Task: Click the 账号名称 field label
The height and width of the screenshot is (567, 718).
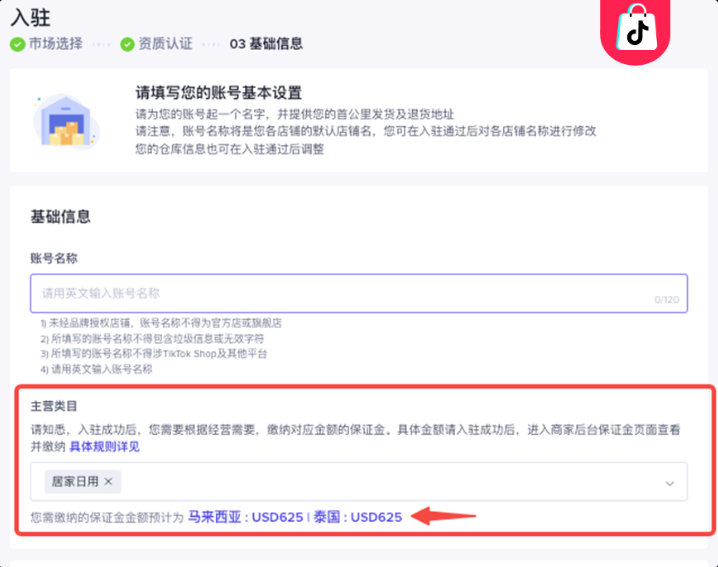Action: (x=54, y=258)
